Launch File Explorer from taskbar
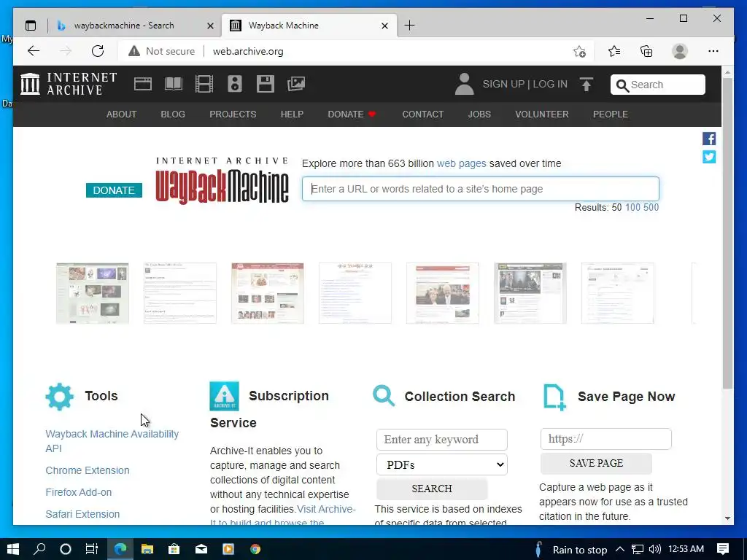Image resolution: width=747 pixels, height=560 pixels. click(147, 549)
